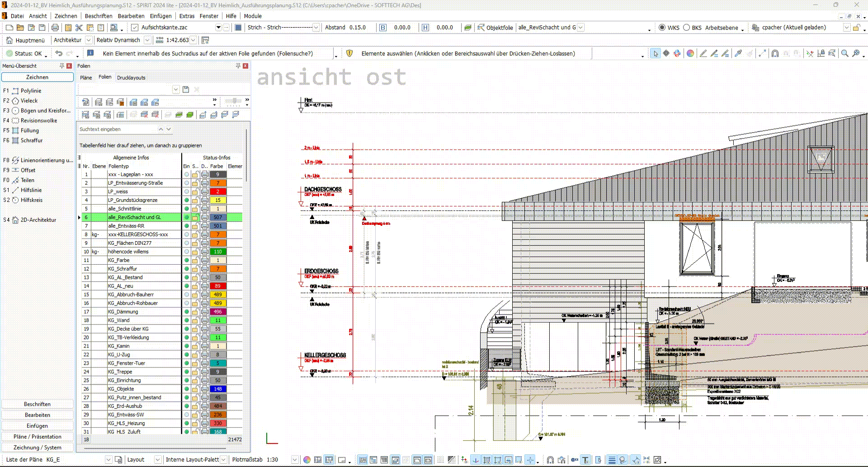The width and height of the screenshot is (868, 467).
Task: Toggle the Aufsichtskante.zac checkbox
Action: 134,27
